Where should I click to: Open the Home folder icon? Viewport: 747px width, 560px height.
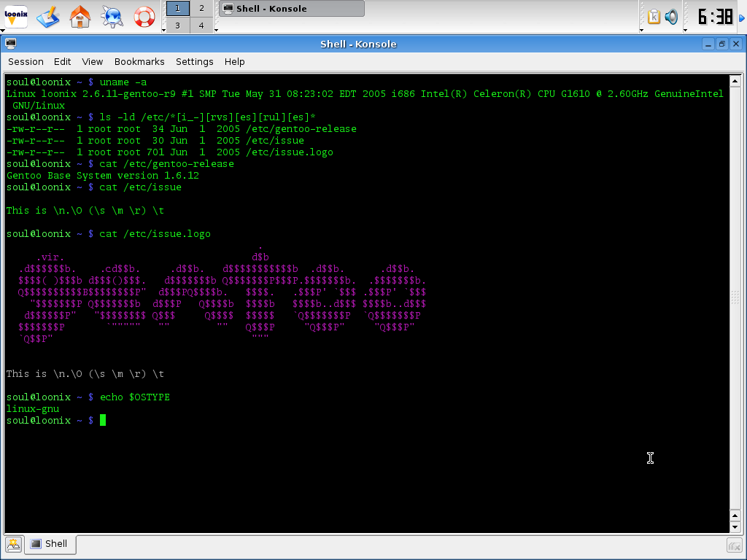point(80,17)
